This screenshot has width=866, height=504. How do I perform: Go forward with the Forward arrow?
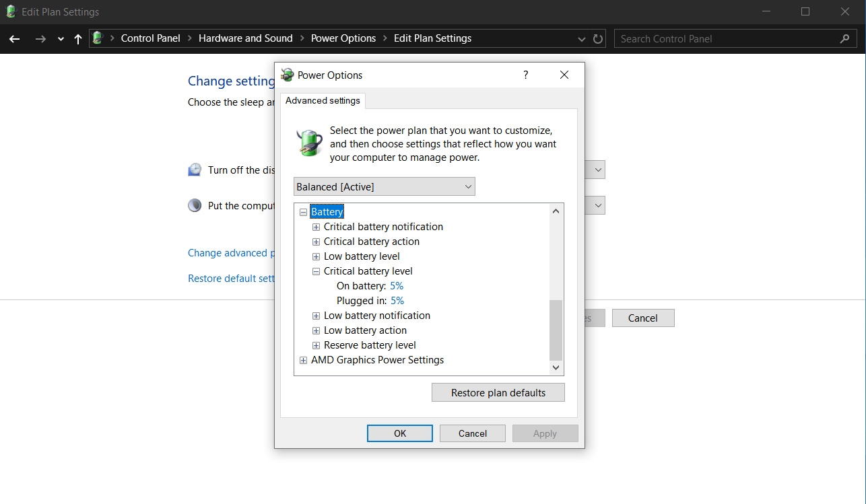click(x=40, y=39)
